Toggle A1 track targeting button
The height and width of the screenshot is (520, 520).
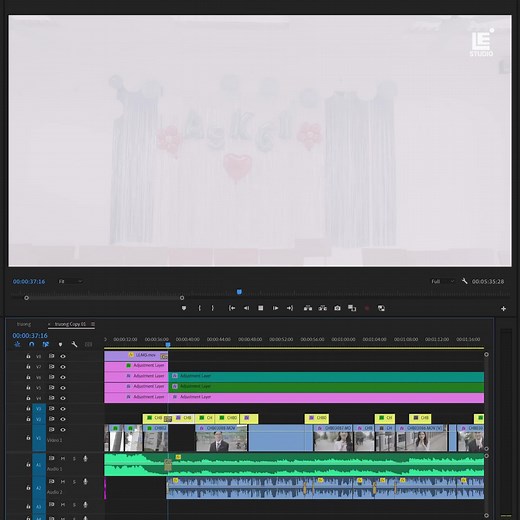click(x=39, y=465)
